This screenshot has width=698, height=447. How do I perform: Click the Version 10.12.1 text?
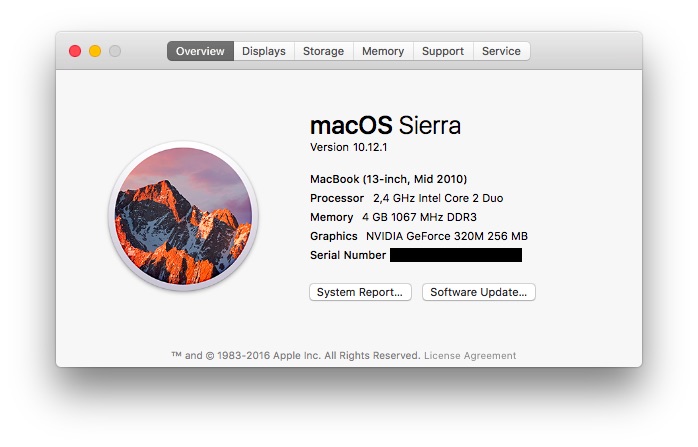[x=349, y=147]
